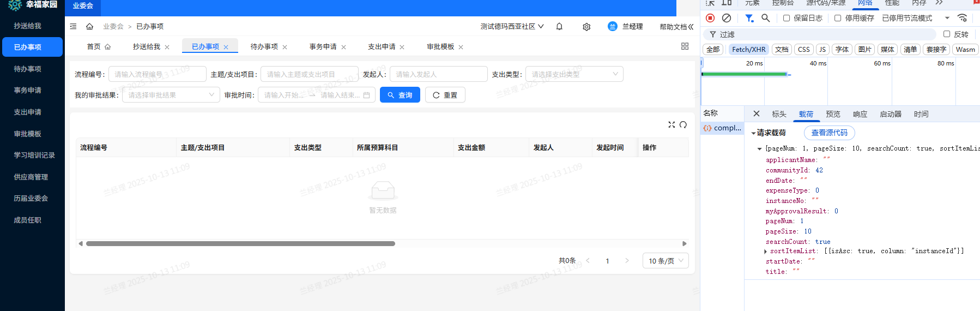Toggle fullscreen for the table
The width and height of the screenshot is (980, 311).
coord(672,125)
